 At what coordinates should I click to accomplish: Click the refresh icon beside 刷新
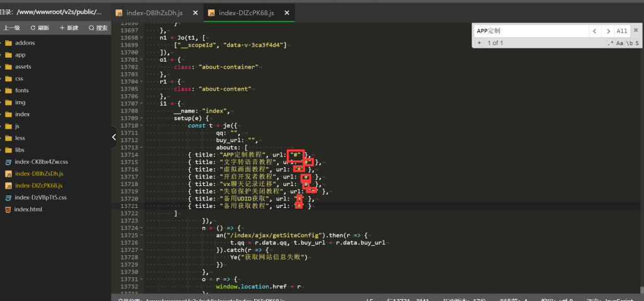[33, 28]
